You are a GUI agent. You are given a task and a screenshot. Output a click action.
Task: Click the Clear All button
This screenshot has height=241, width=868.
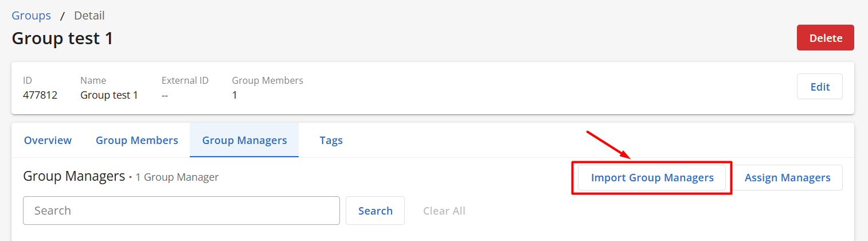tap(444, 211)
